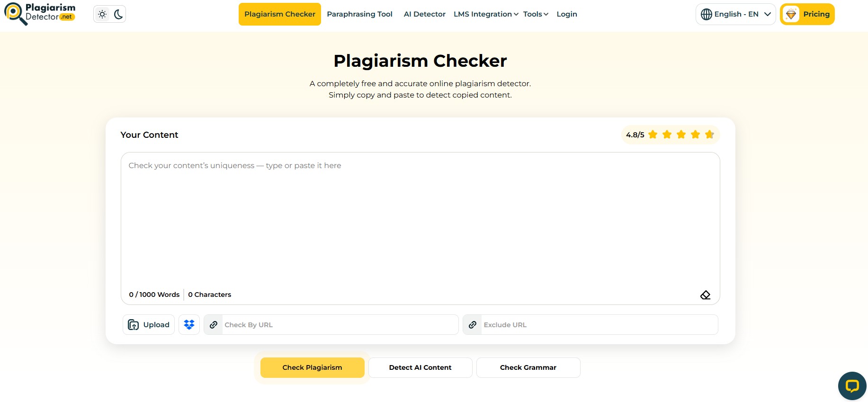The width and height of the screenshot is (868, 402).
Task: Switch to light mode sun icon
Action: tap(102, 14)
